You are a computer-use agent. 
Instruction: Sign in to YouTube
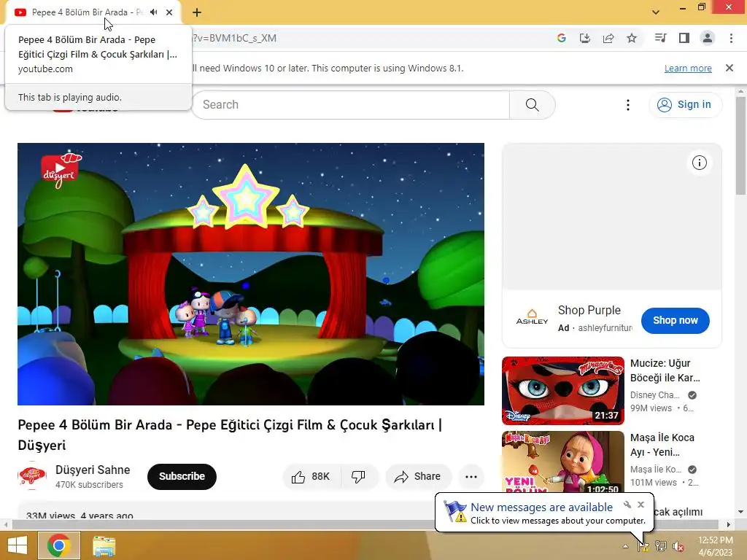pos(685,105)
